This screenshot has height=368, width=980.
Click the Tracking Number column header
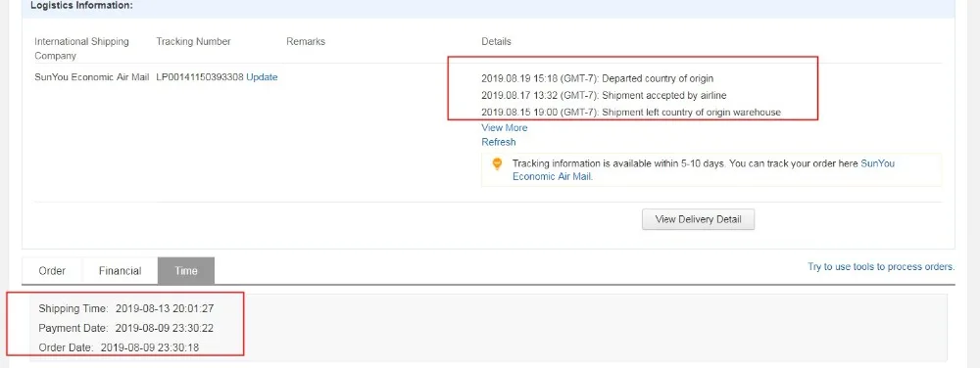point(194,42)
